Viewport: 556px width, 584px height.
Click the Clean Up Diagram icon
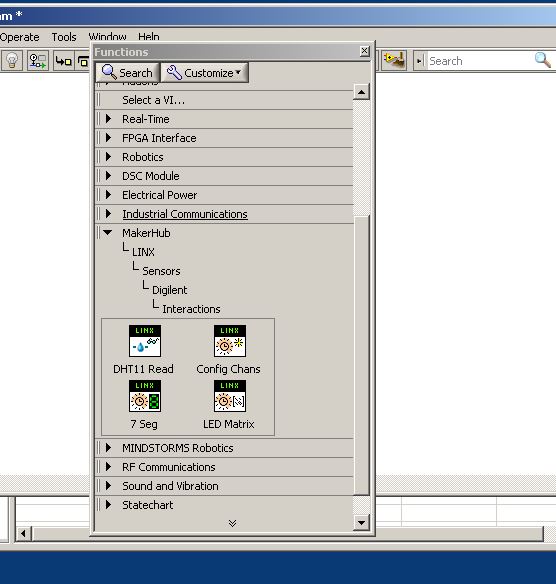[x=394, y=60]
